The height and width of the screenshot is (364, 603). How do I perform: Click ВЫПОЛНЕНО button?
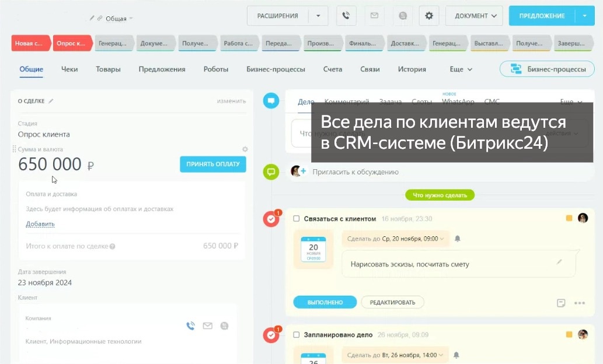pos(325,303)
